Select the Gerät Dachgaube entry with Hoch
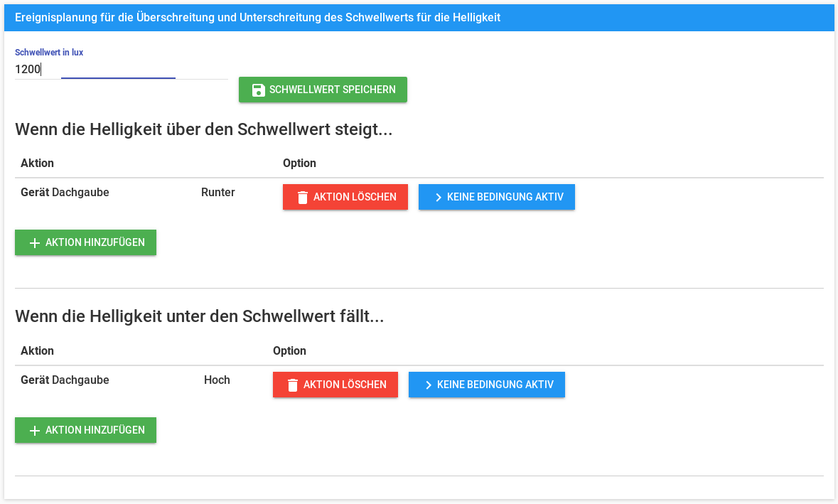Screen dimensions: 838x504 (65, 380)
